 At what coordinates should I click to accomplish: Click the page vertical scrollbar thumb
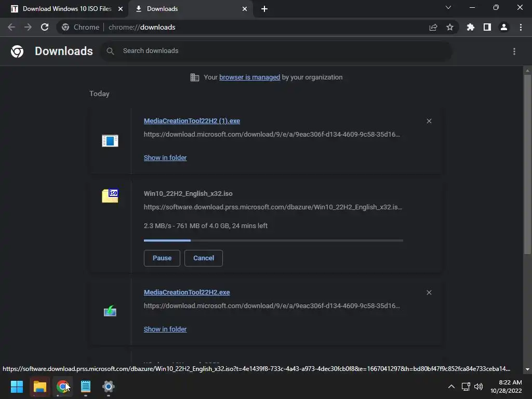527,164
